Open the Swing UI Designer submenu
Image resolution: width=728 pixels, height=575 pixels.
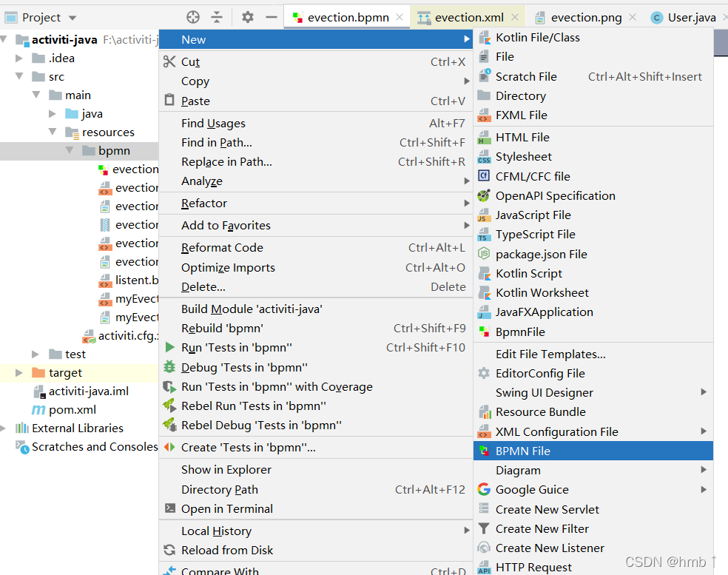pyautogui.click(x=593, y=392)
